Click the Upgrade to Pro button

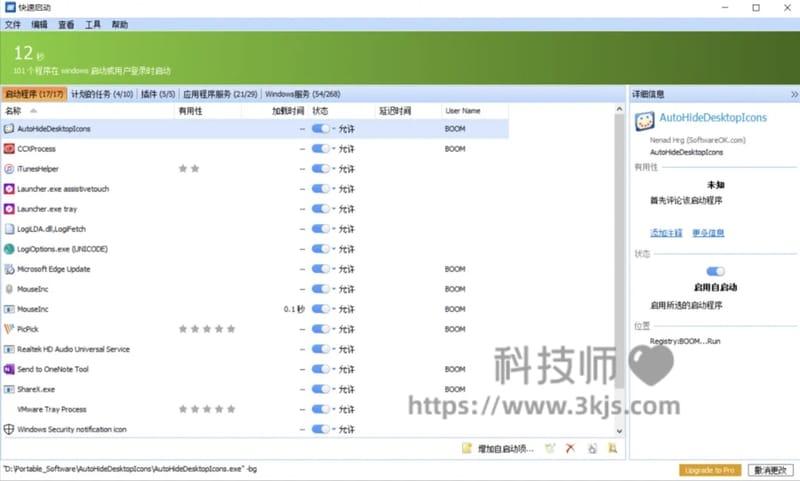click(710, 470)
